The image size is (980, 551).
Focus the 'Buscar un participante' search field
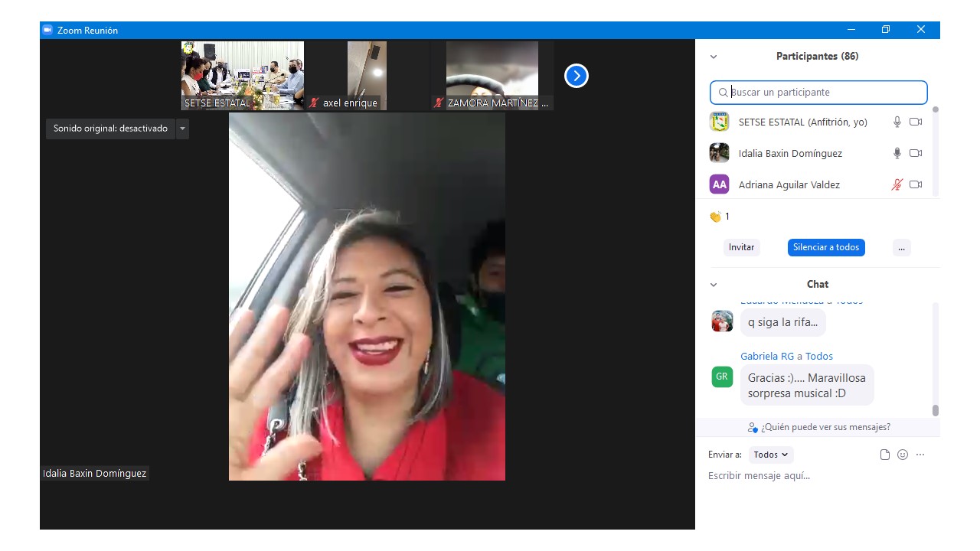point(818,93)
